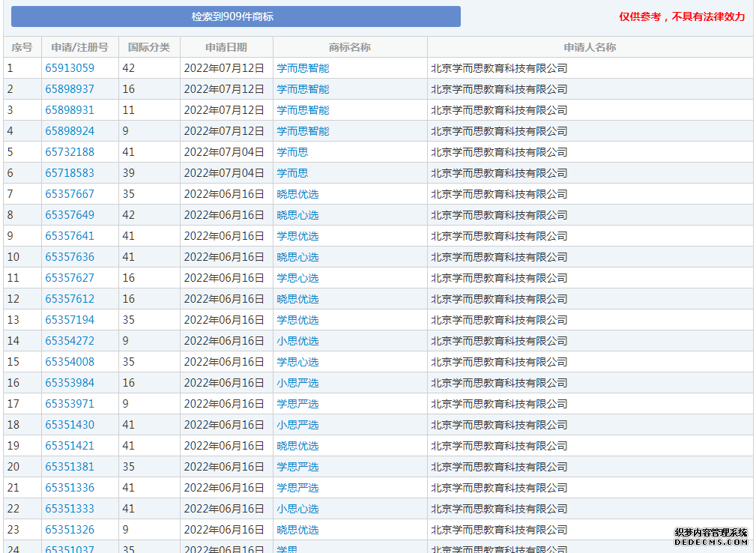Click the 序号 column header
The width and height of the screenshot is (756, 553).
click(x=22, y=47)
